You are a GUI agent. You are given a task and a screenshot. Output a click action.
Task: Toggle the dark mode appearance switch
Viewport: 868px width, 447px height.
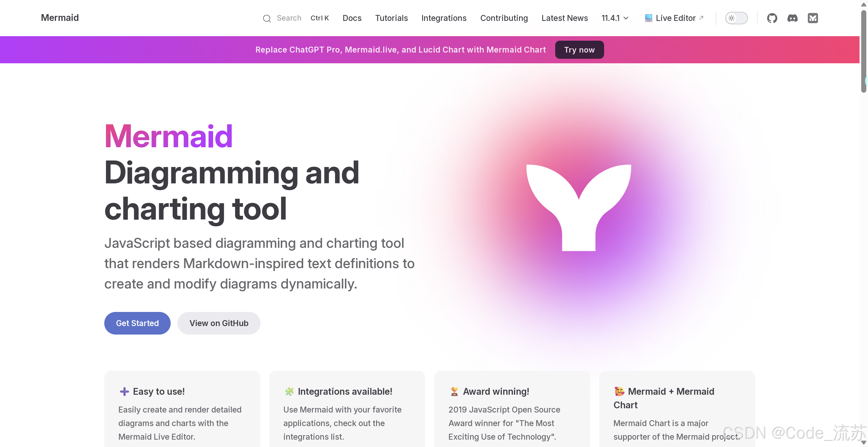736,18
